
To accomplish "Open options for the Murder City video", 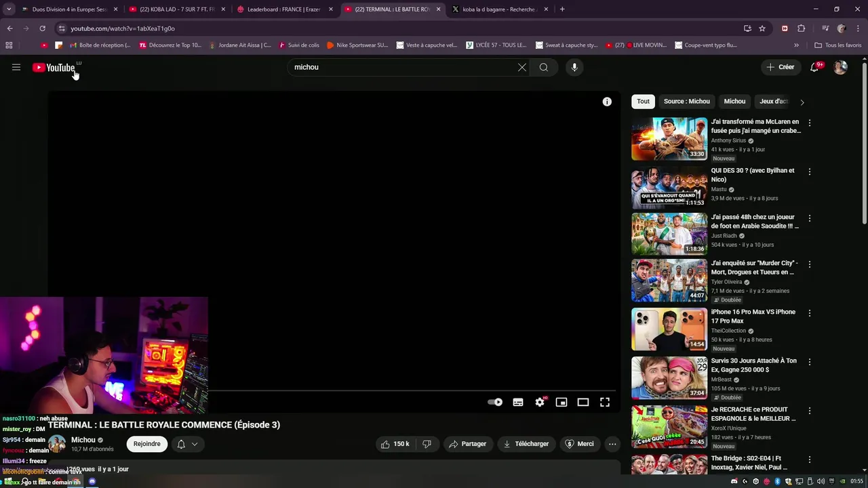I will (809, 264).
